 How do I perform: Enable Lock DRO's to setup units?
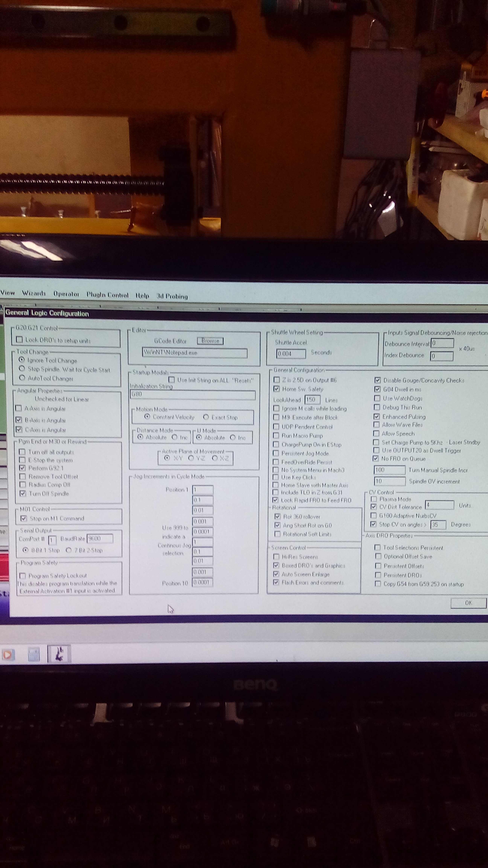pyautogui.click(x=20, y=340)
